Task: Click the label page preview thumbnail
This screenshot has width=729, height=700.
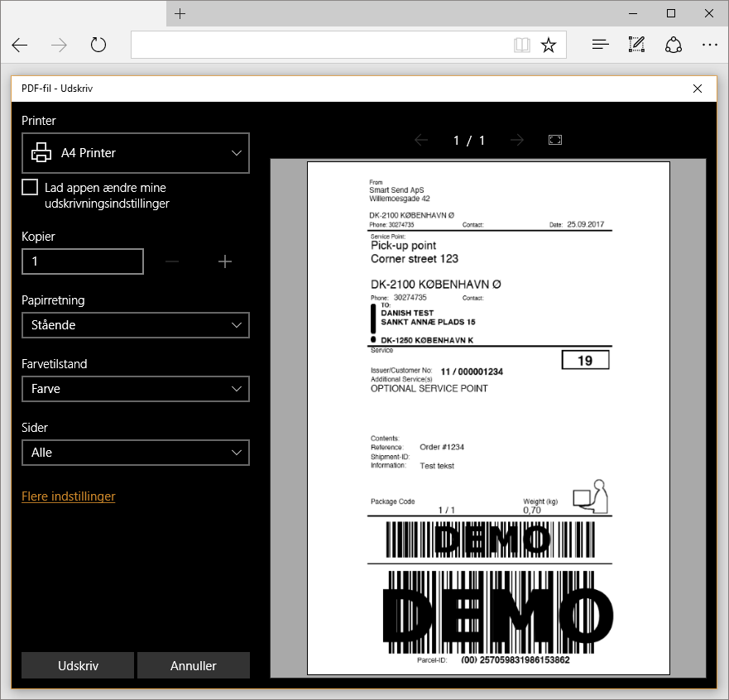Action: pos(488,418)
